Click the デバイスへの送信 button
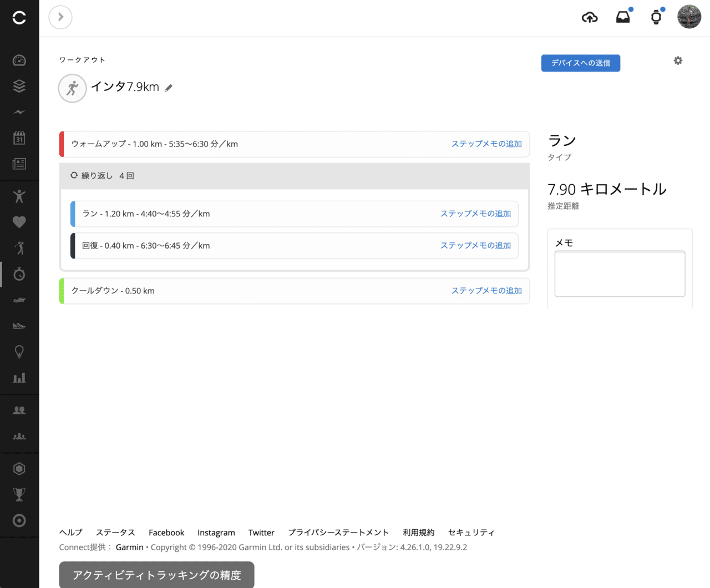 [581, 63]
